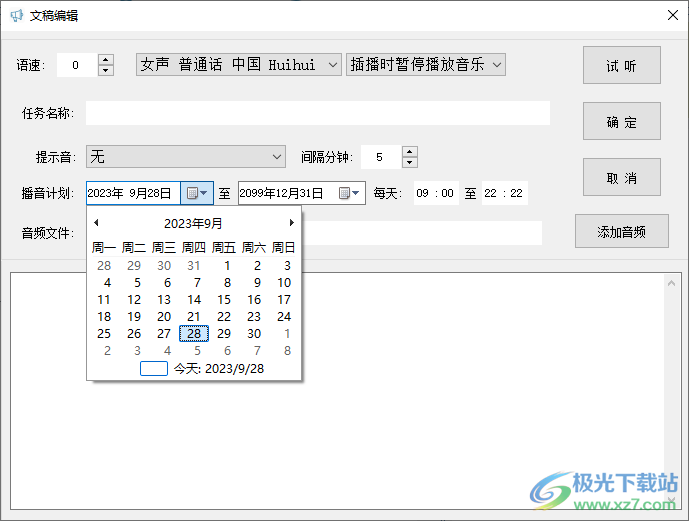Viewport: 689px width, 521px height.
Task: Select the highlighted date 28 in September
Action: tap(194, 333)
